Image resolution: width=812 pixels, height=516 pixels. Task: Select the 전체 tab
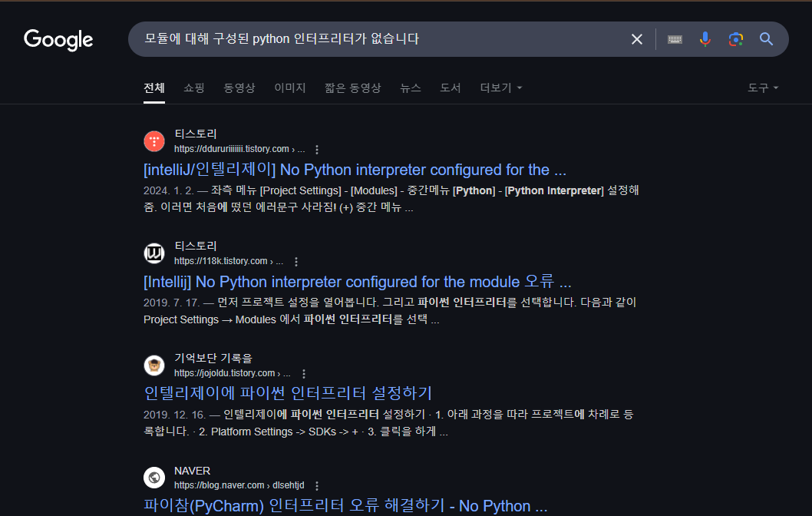(x=154, y=88)
